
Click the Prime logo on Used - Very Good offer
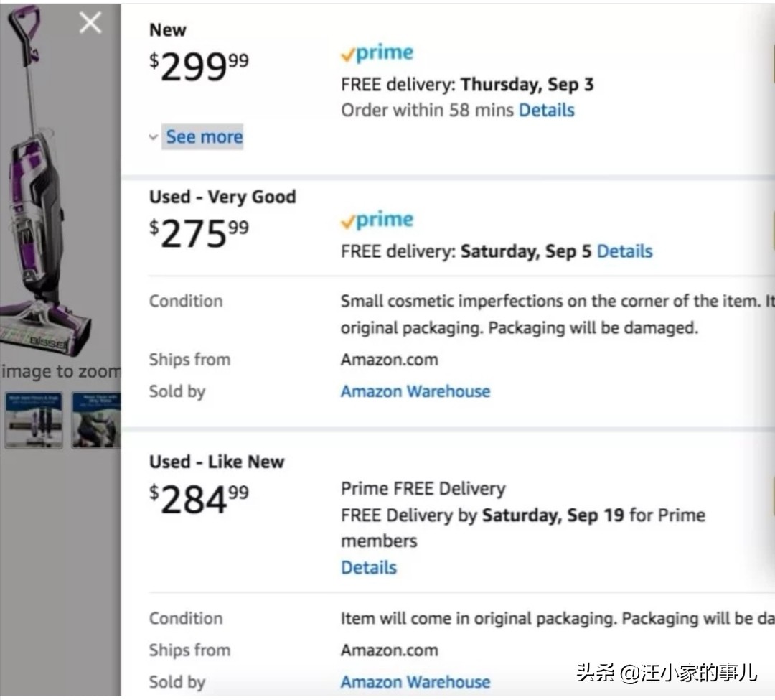(x=377, y=220)
